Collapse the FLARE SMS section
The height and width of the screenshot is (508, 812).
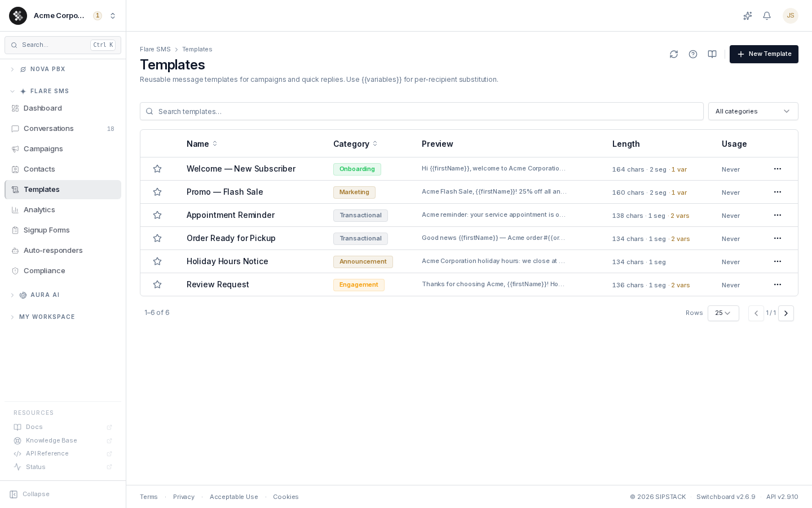pos(39,91)
